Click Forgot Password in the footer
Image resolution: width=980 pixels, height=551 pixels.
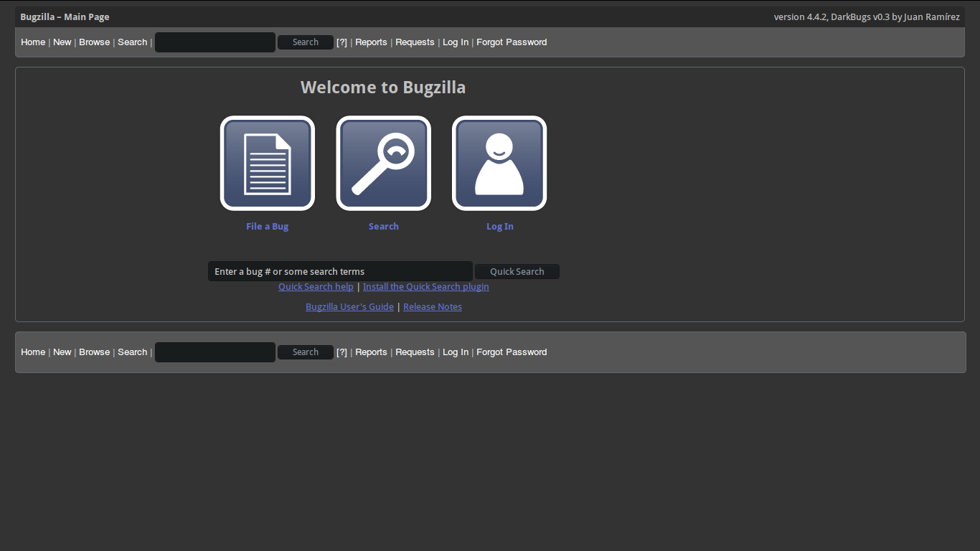point(512,352)
